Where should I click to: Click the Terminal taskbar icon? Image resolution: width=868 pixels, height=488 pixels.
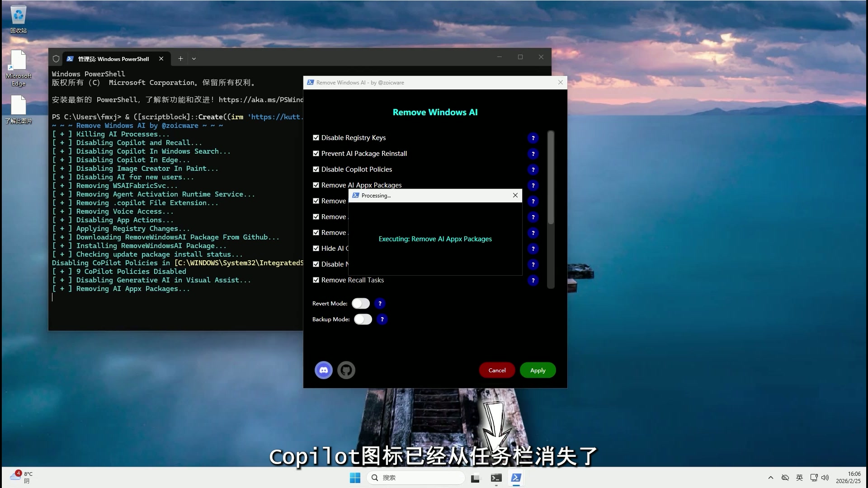point(496,478)
